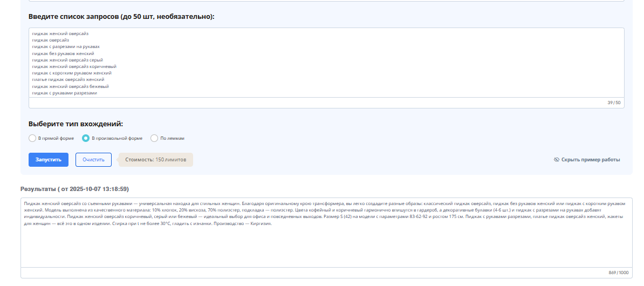Screen dimensions: 644x286
Task: Click the query line пиджак с разрезами на рукавах
Action: (x=66, y=46)
